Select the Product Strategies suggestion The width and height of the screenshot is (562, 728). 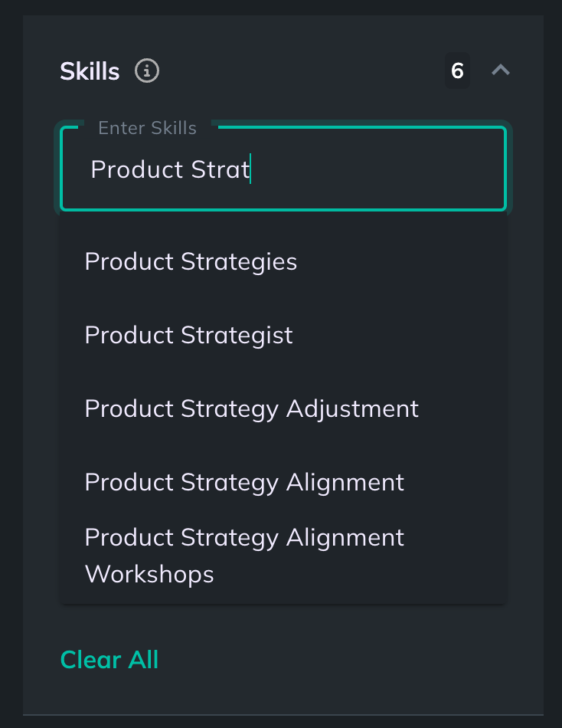click(x=283, y=261)
